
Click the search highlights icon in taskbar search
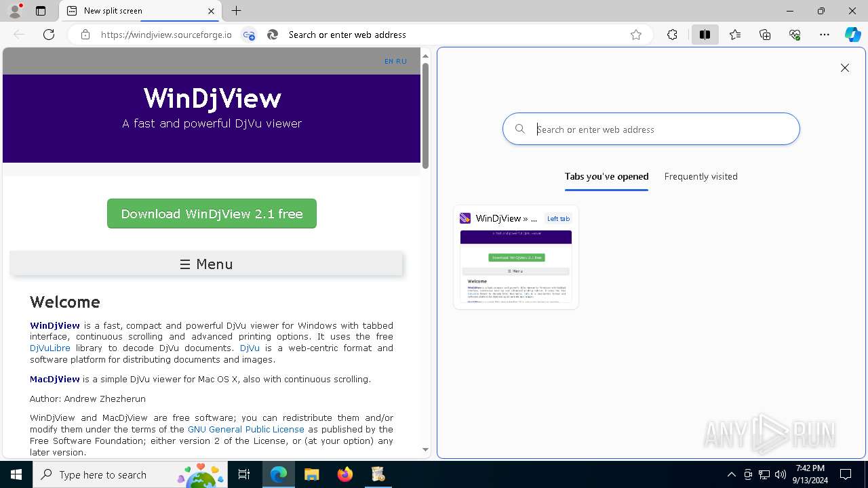[x=201, y=474]
